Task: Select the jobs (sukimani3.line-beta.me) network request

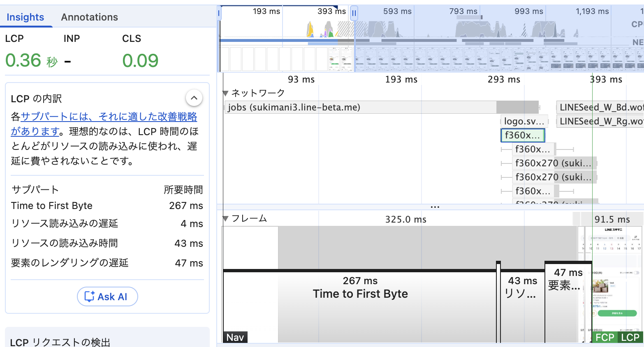Action: 382,107
